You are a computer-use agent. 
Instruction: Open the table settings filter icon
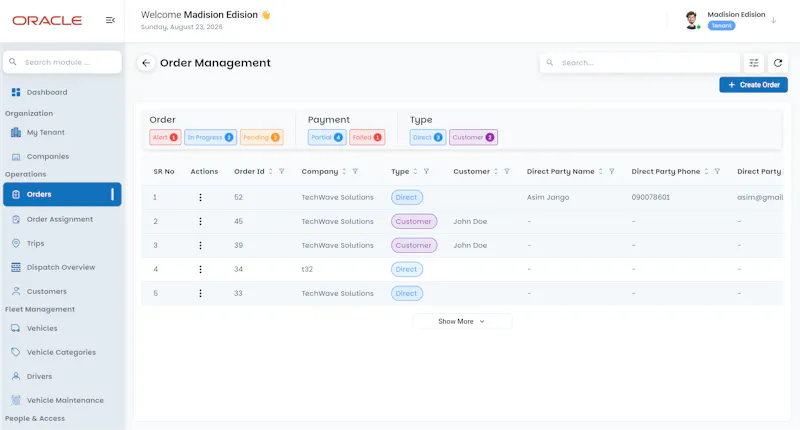(x=754, y=63)
